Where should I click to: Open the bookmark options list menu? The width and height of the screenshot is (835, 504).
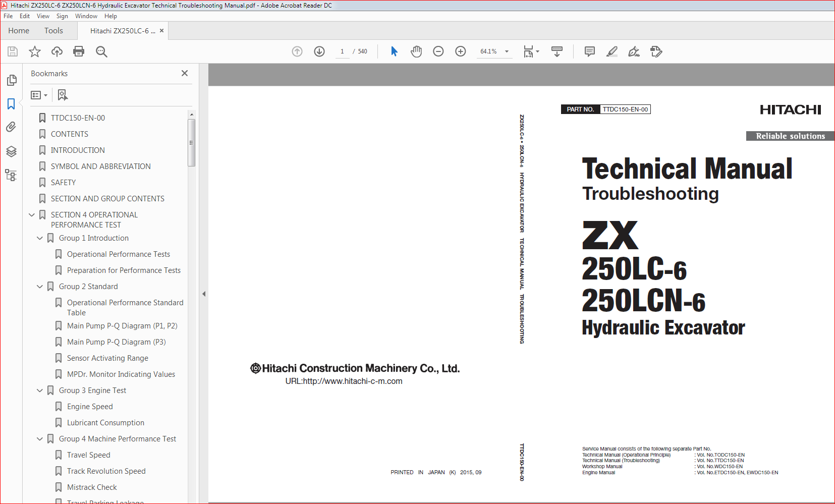click(39, 95)
